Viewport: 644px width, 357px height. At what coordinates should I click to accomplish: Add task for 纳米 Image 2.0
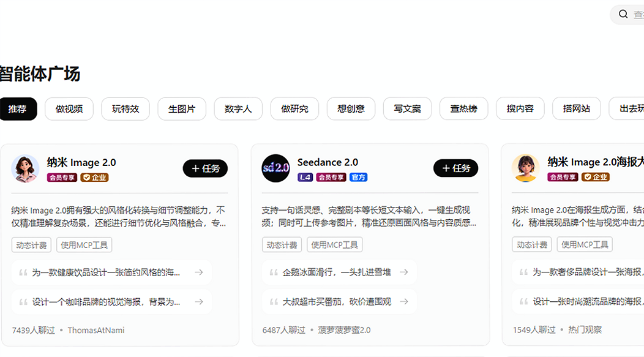pos(205,168)
